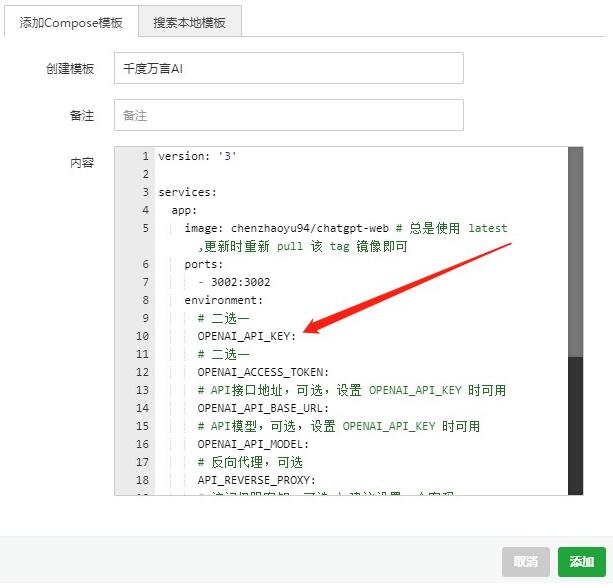This screenshot has height=588, width=613.
Task: Click the 更新时重新 pull 该 tag wrapped comment
Action: [303, 246]
